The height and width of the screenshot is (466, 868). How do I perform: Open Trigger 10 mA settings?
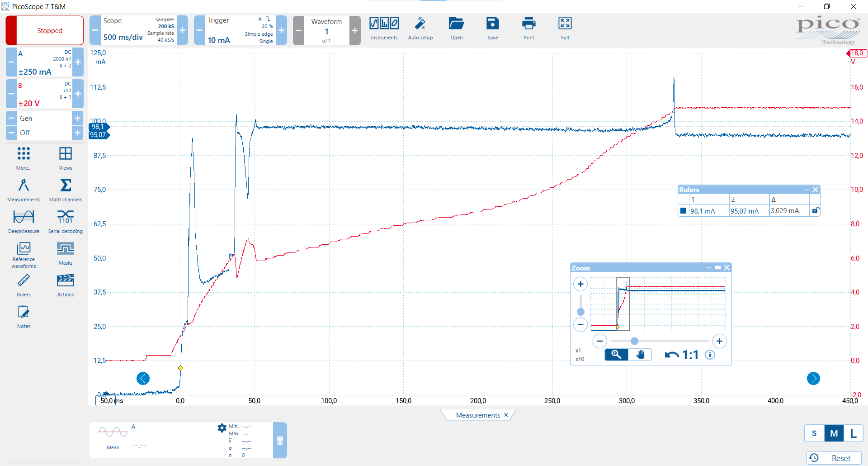coord(240,30)
